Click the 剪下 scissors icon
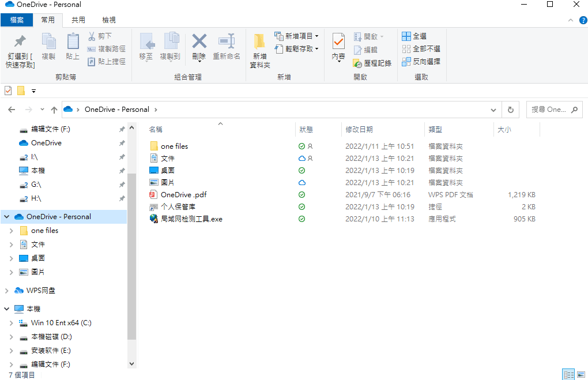The height and width of the screenshot is (380, 588). point(92,36)
